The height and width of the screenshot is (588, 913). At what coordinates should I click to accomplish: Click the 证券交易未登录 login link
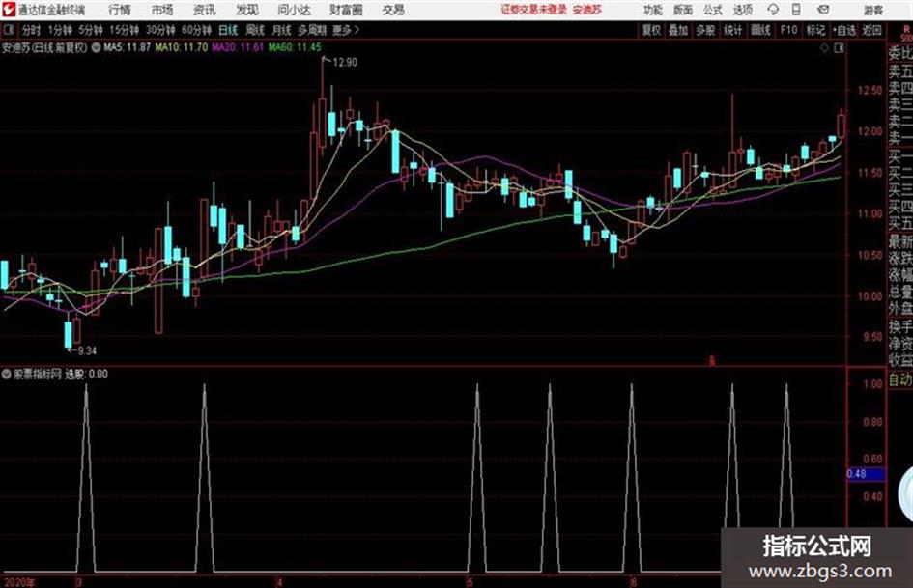[534, 10]
